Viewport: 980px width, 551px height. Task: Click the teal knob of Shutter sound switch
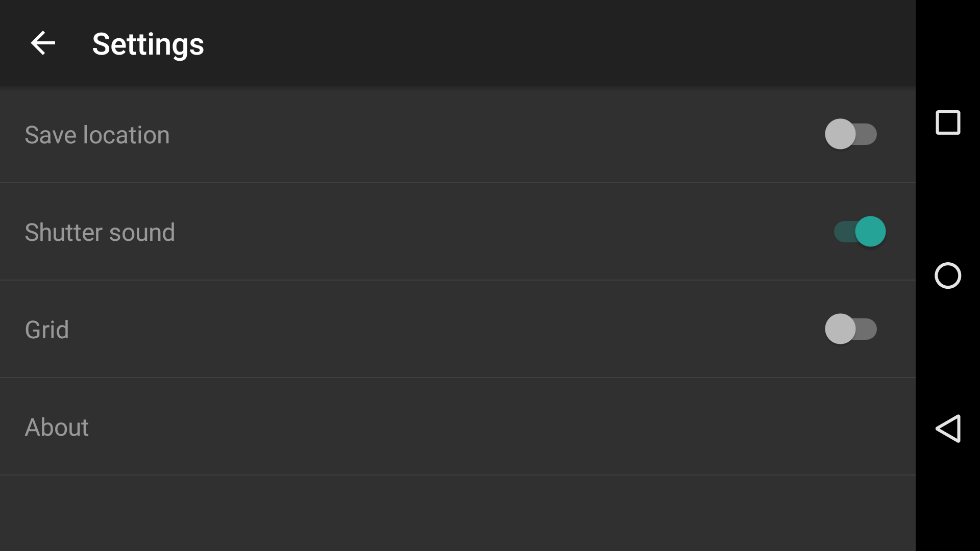871,232
